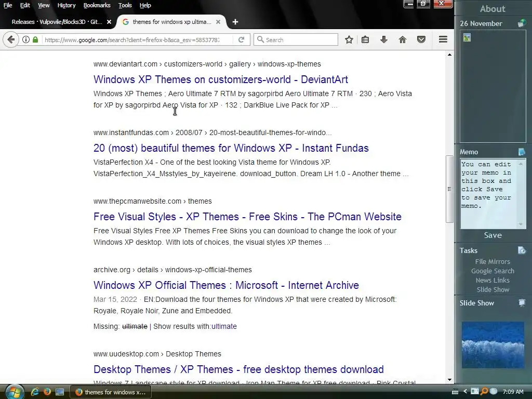Click the Tasks section icon
The image size is (532, 399).
(522, 250)
